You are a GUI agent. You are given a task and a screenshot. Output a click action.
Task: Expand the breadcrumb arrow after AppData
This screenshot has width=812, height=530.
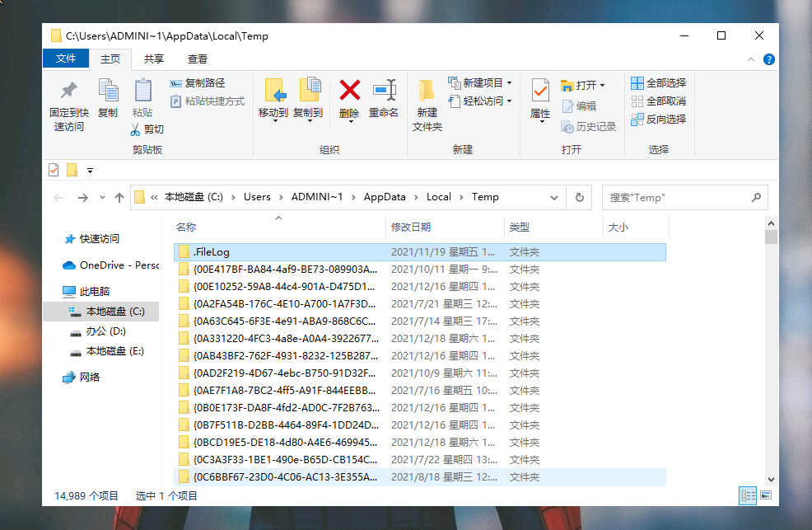tap(417, 197)
